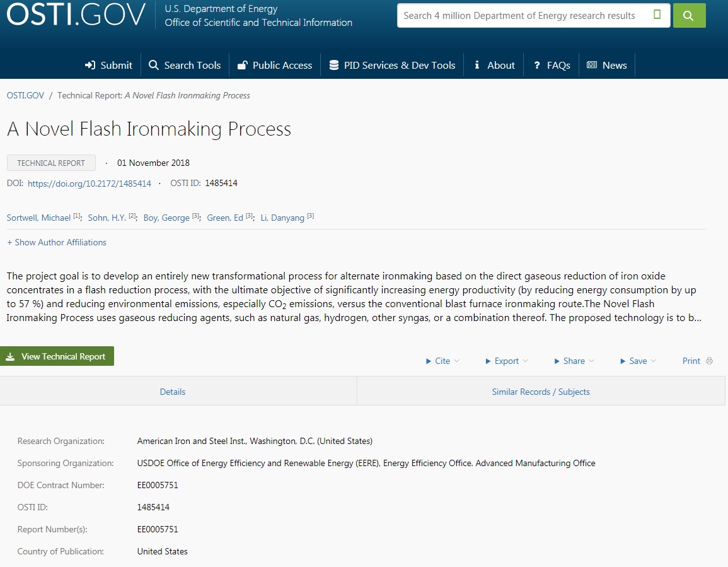
Task: Open the DOI link 10.2172/1485414
Action: click(89, 184)
